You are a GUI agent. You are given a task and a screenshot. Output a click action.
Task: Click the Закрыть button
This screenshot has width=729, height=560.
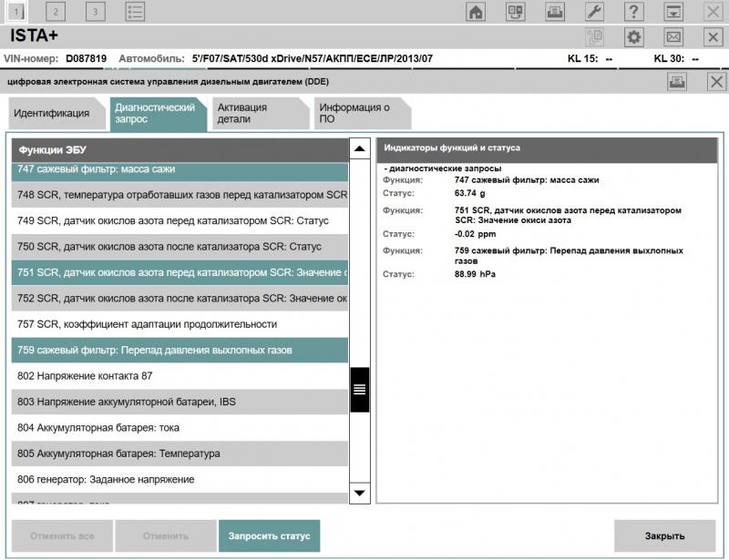coord(665,535)
